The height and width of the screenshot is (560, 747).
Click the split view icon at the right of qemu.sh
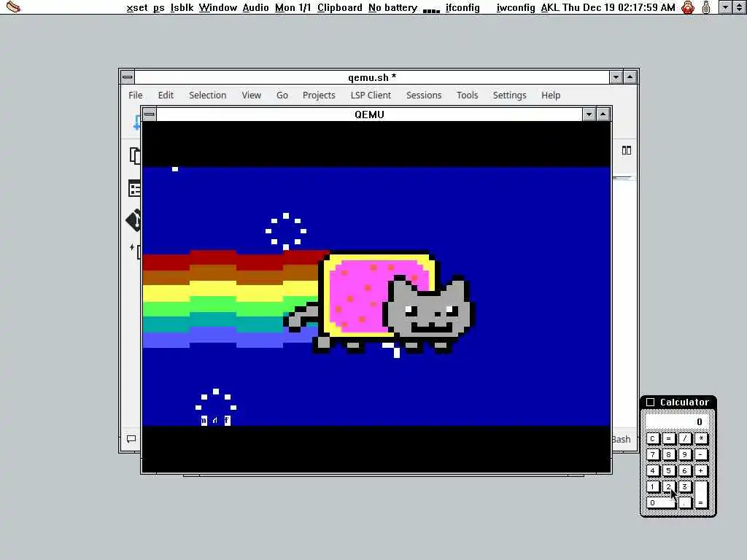point(627,150)
